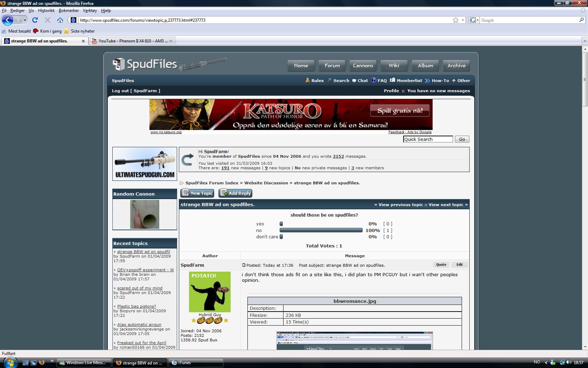Bookmark this page with the star icon
Viewport: 588px width, 368px height.
click(455, 20)
